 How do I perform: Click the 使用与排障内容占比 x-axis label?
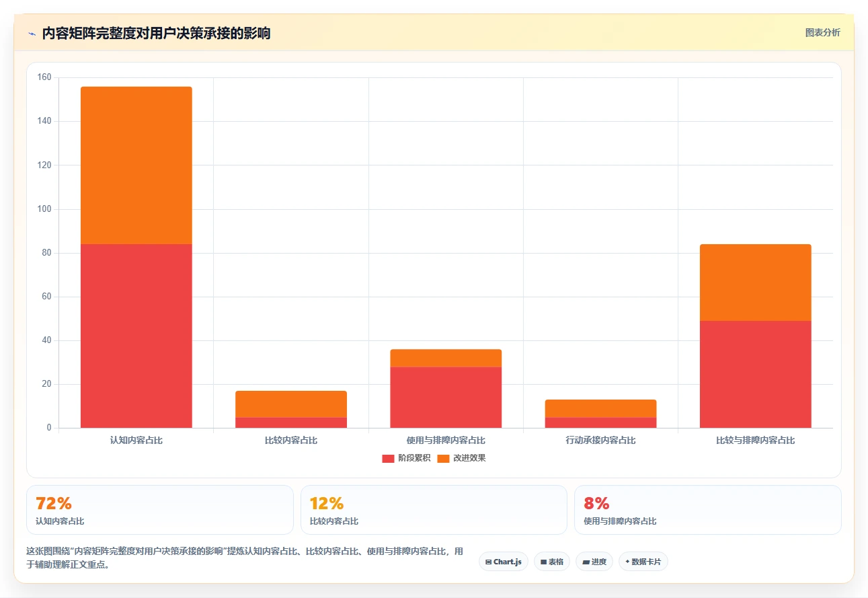click(446, 441)
